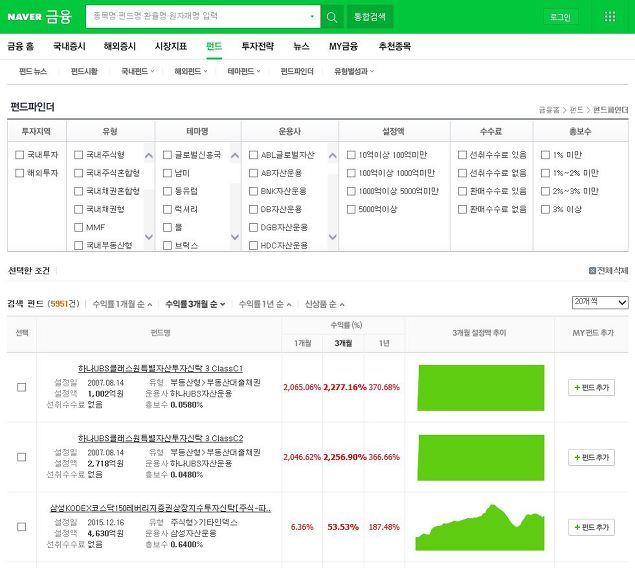
Task: Click the 삼성KODEX 3개월 설정액 chart
Action: coord(480,527)
